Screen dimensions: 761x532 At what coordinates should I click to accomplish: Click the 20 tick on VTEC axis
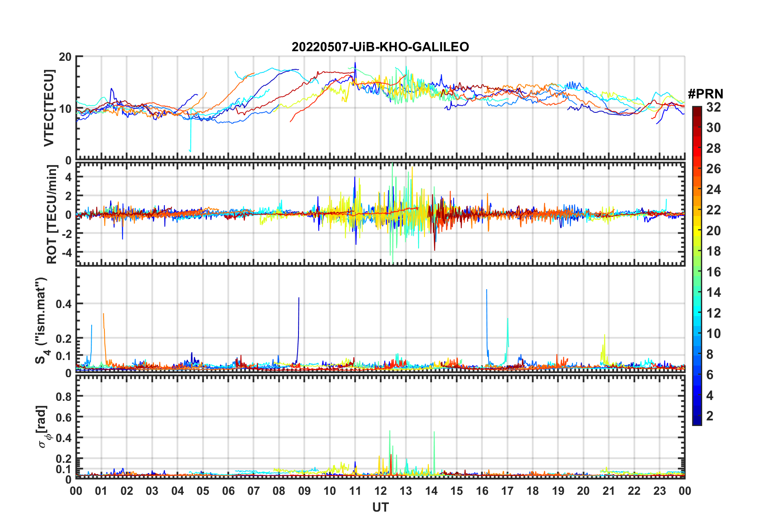tap(65, 57)
